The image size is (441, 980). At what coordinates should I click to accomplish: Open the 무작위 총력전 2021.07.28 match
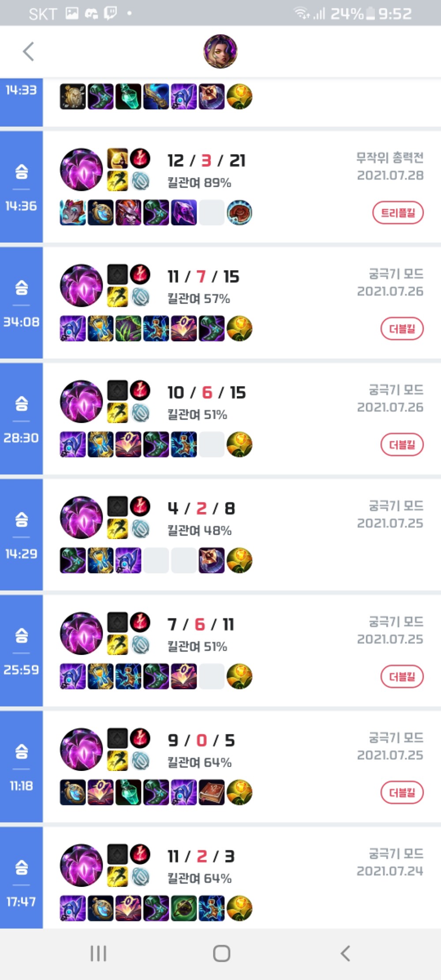tap(242, 187)
